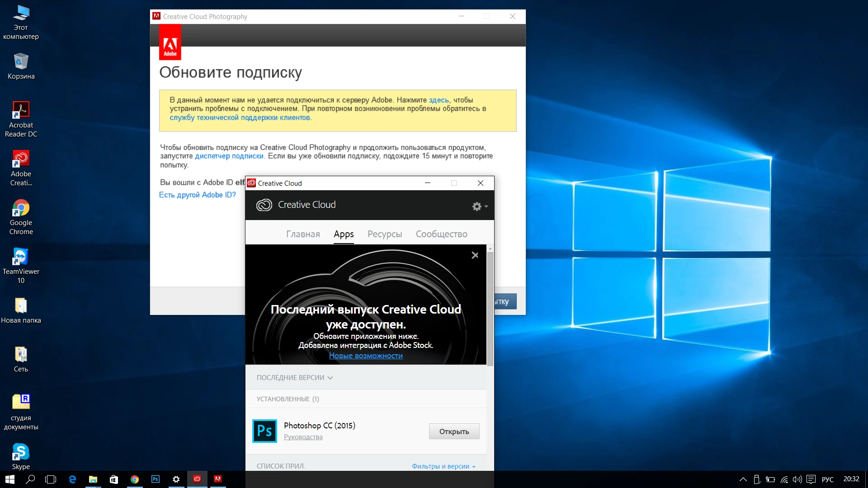Viewport: 868px width, 488px height.
Task: Click the Creative Cloud icon in the taskbar
Action: (x=197, y=479)
